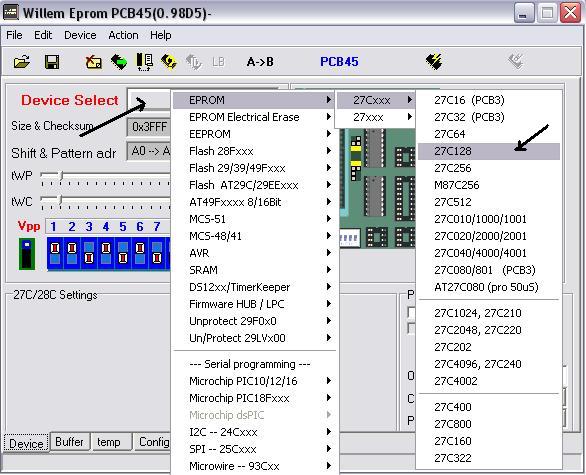Open the File menu
The image size is (586, 475).
pyautogui.click(x=14, y=35)
